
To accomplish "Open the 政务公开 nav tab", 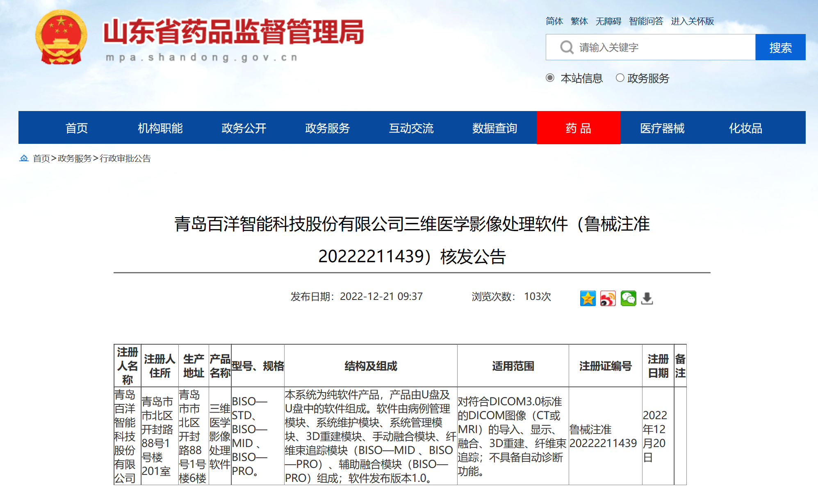I will [244, 128].
